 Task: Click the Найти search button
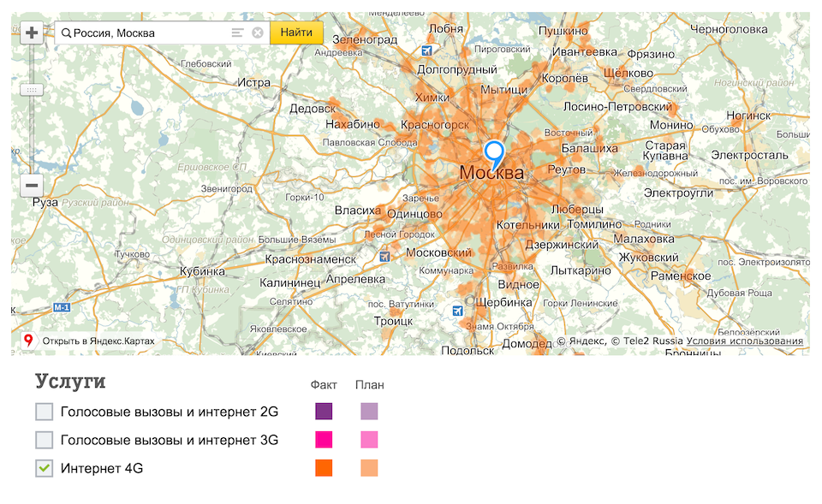(296, 33)
